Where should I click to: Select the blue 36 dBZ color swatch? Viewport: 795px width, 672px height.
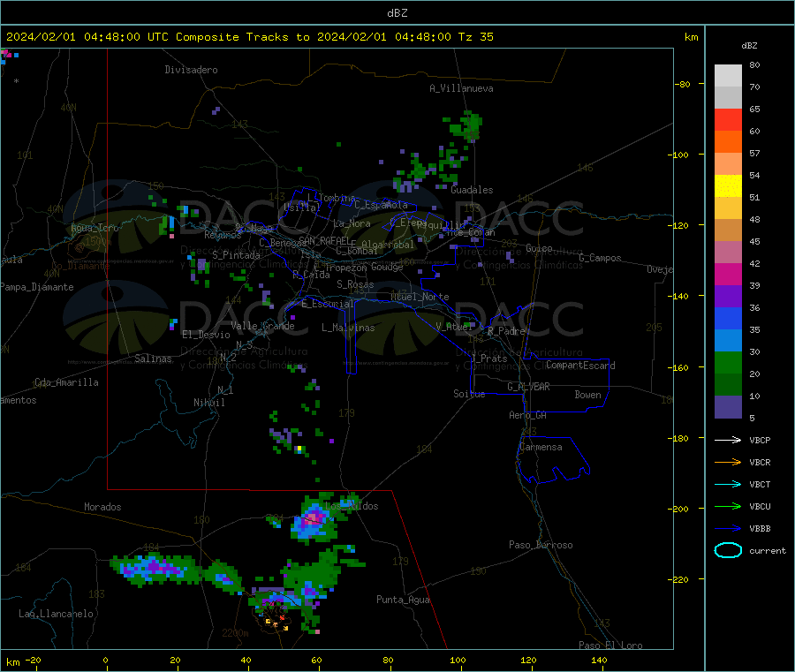[x=728, y=318]
